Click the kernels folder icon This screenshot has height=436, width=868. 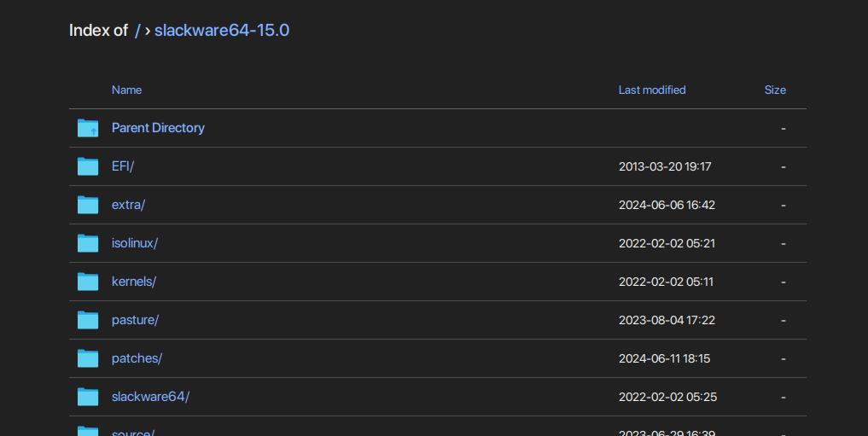click(x=87, y=281)
